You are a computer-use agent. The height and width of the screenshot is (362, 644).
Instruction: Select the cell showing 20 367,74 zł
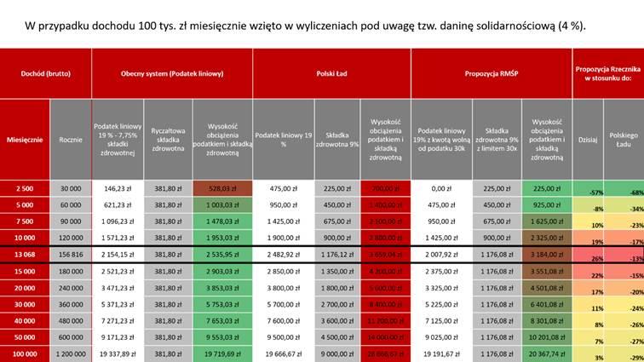[544, 352]
